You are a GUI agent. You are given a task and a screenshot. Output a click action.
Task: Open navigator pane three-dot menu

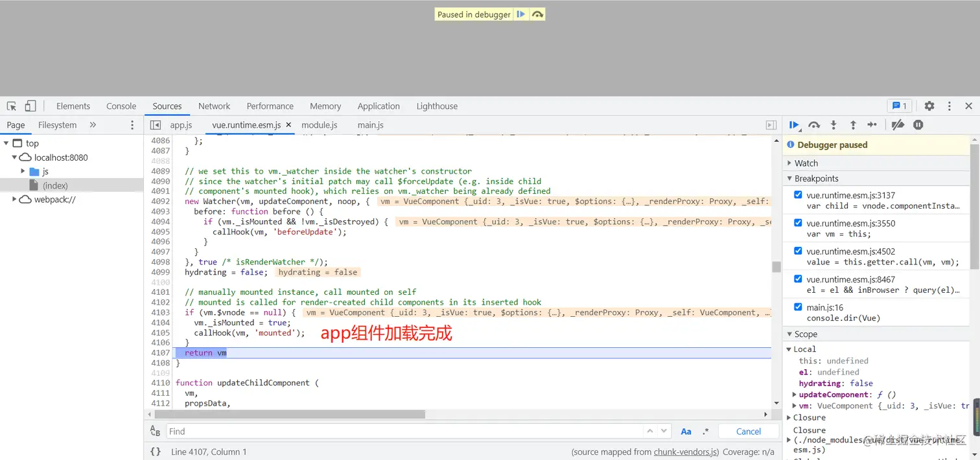coord(132,125)
